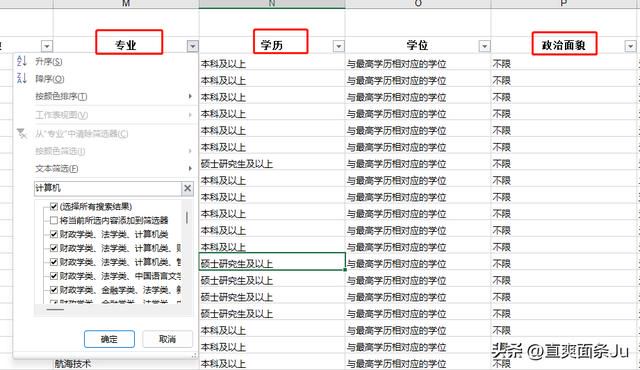The image size is (640, 370).
Task: Sort descending with 降序
Action: 49,79
